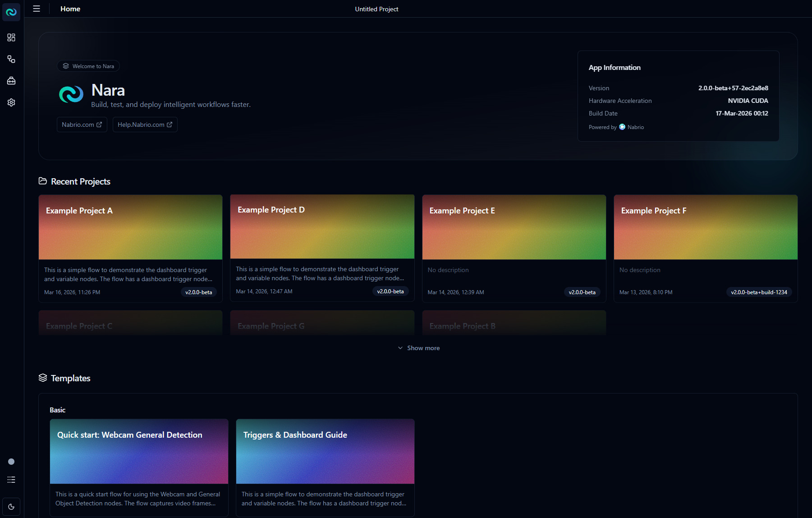Open Example Project B card
Screen dimensions: 812x518
pyautogui.click(x=514, y=323)
